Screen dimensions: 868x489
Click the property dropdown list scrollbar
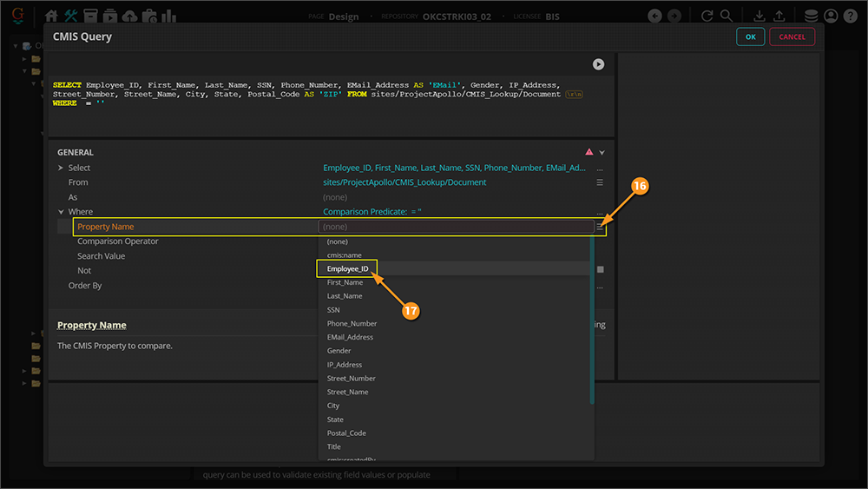[592, 321]
